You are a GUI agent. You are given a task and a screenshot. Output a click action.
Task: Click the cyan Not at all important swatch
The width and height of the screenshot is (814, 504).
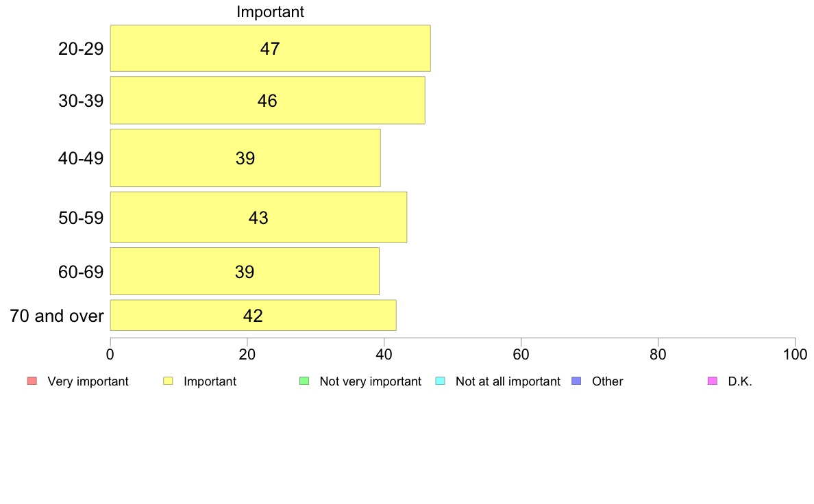click(440, 381)
